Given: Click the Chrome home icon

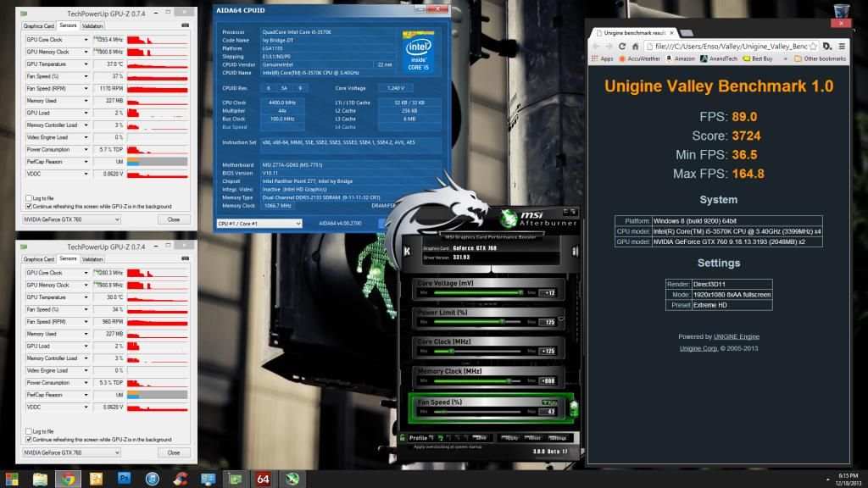Looking at the screenshot, I should tap(635, 47).
